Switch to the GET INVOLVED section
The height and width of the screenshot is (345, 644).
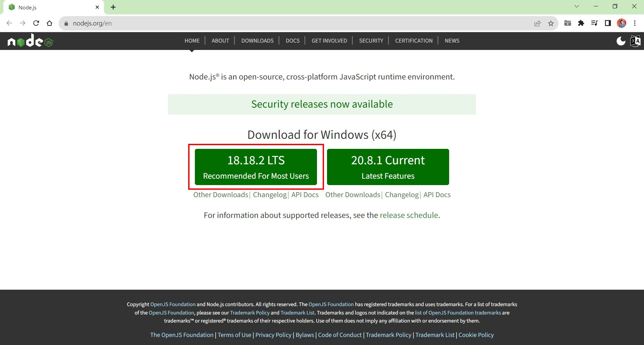click(x=329, y=41)
